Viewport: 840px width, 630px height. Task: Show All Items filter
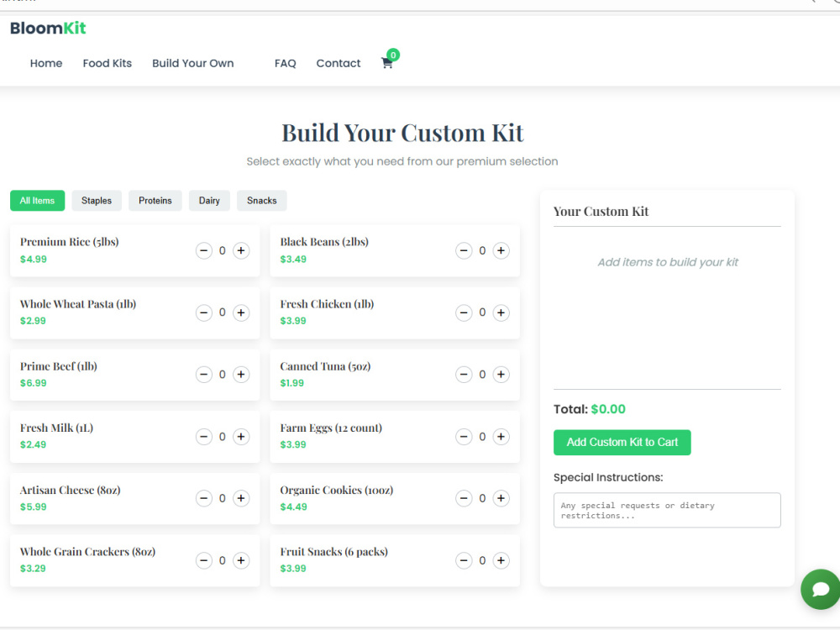pyautogui.click(x=38, y=201)
